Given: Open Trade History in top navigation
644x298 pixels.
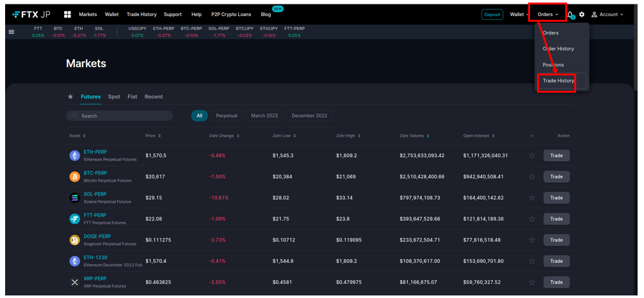Looking at the screenshot, I should (141, 14).
